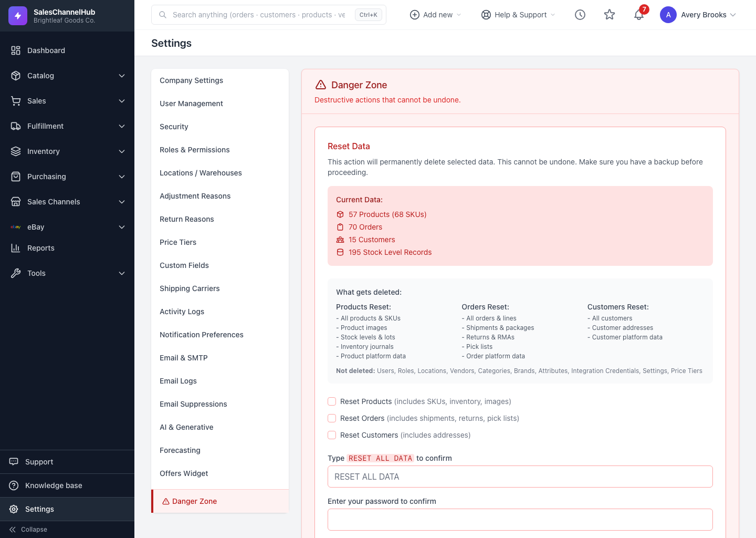Click the SalesChannelHub lightning logo

[x=18, y=16]
